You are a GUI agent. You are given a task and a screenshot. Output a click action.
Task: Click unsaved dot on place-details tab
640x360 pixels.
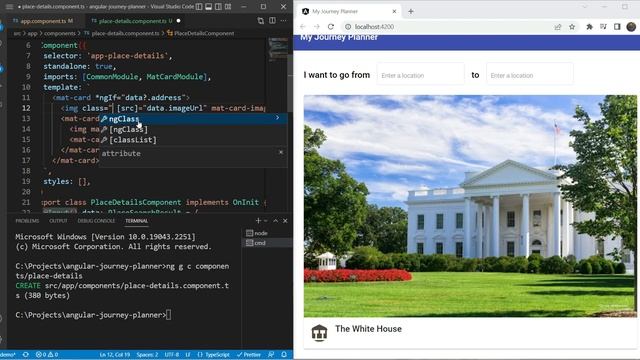179,21
